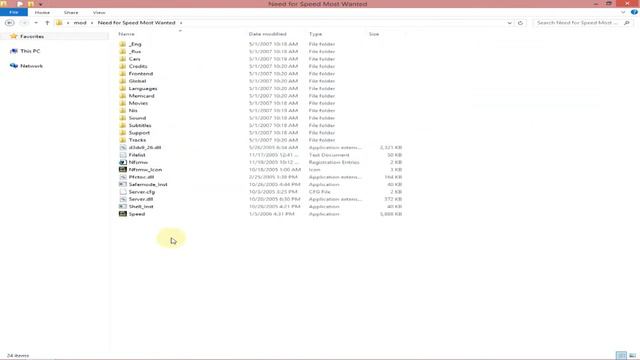The image size is (640, 360).
Task: Select the Cars folder icon
Action: click(122, 59)
